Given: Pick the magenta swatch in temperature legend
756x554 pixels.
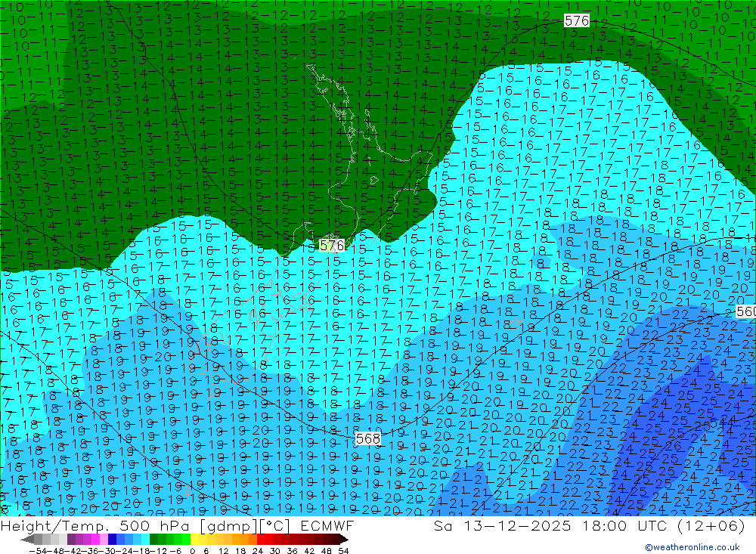Looking at the screenshot, I should (88, 539).
